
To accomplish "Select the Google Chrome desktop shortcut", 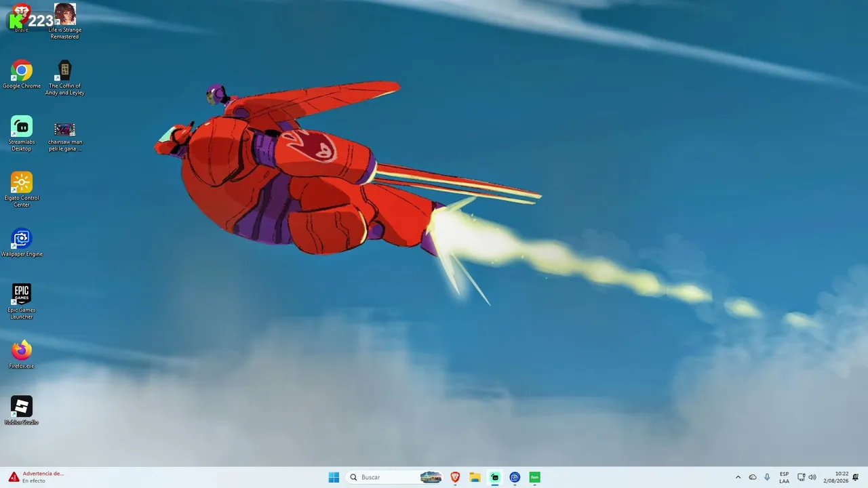I will [x=22, y=75].
